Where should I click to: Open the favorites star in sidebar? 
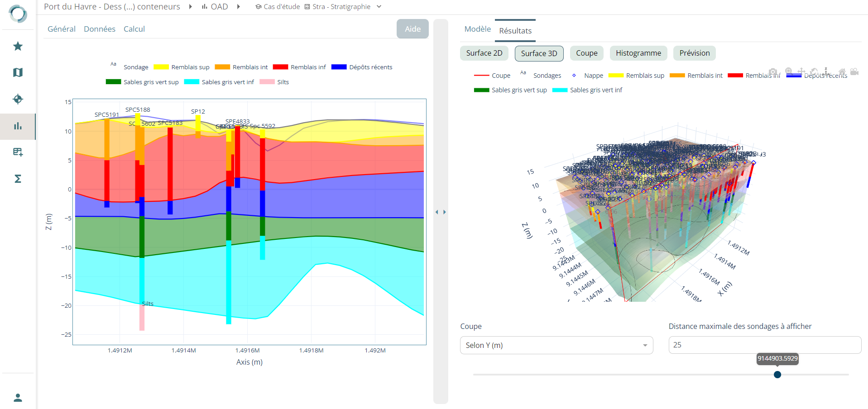tap(18, 46)
